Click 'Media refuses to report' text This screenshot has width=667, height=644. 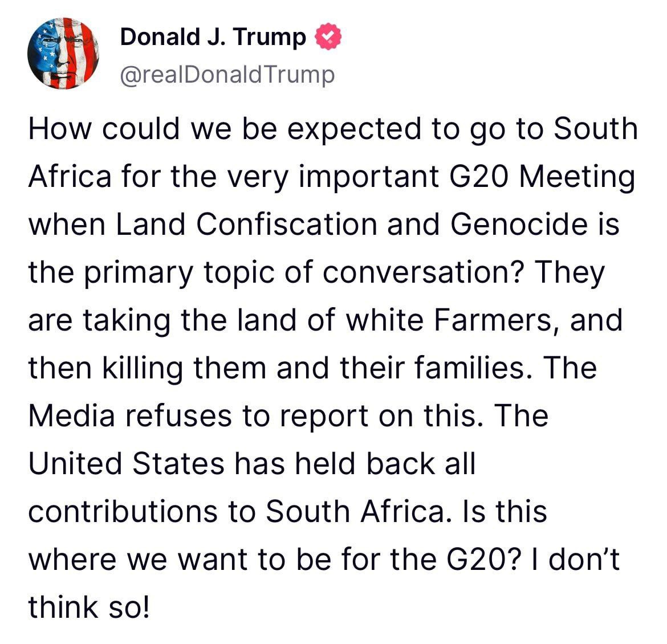click(x=198, y=416)
